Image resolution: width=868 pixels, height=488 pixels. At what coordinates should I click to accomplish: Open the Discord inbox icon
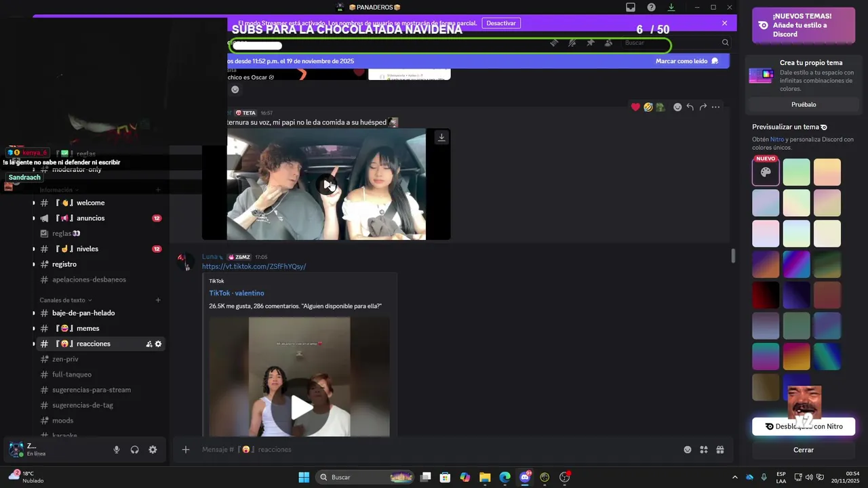[x=631, y=7]
